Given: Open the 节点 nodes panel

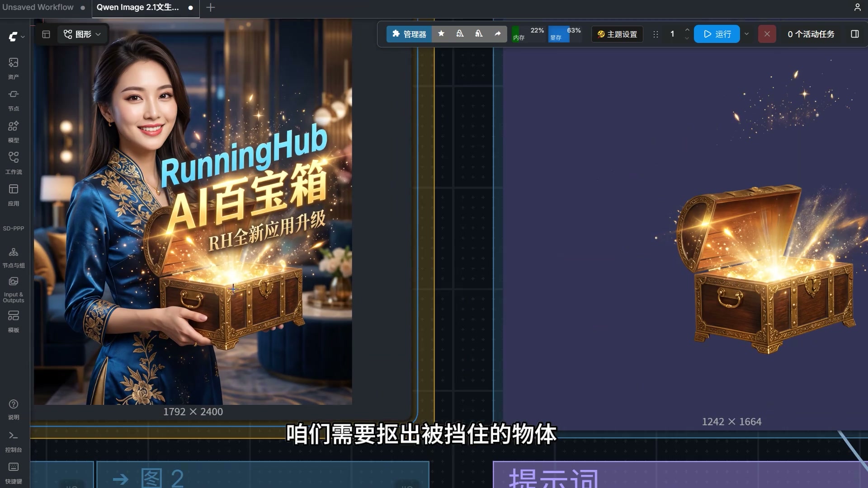Looking at the screenshot, I should 14,100.
